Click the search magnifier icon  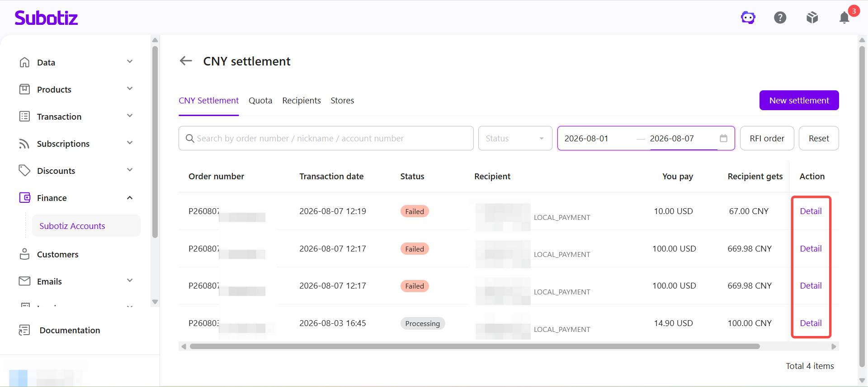click(x=190, y=138)
